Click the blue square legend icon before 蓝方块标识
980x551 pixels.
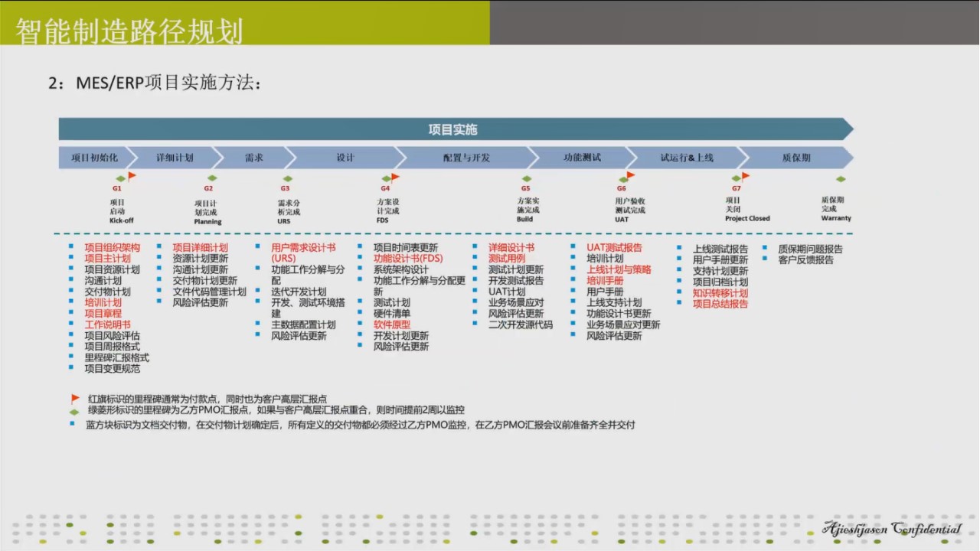74,424
